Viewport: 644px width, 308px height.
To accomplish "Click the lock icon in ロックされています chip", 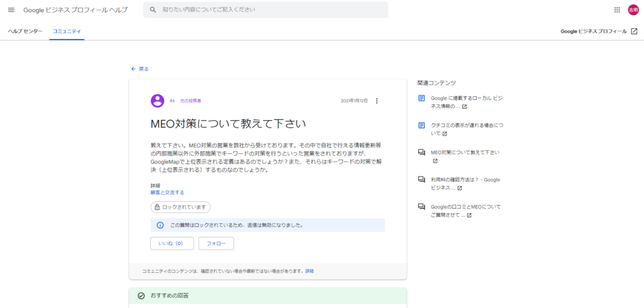I will [157, 207].
